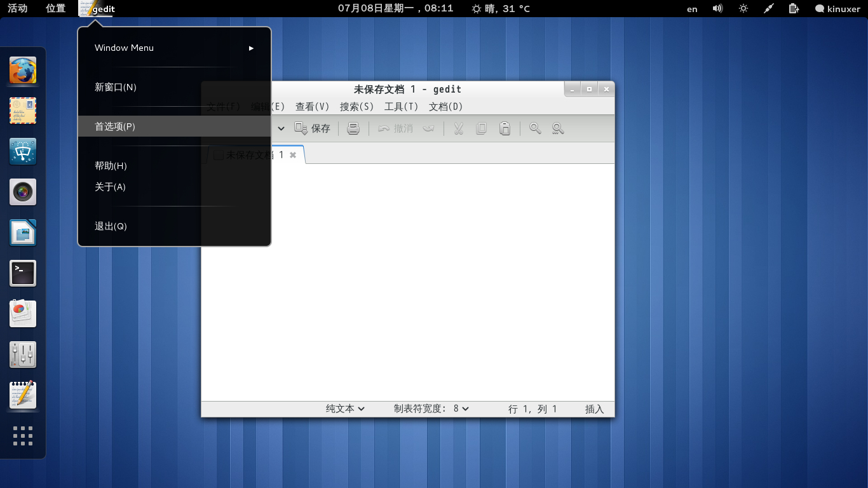Open the 制表符宽度 tab width dropdown

431,409
